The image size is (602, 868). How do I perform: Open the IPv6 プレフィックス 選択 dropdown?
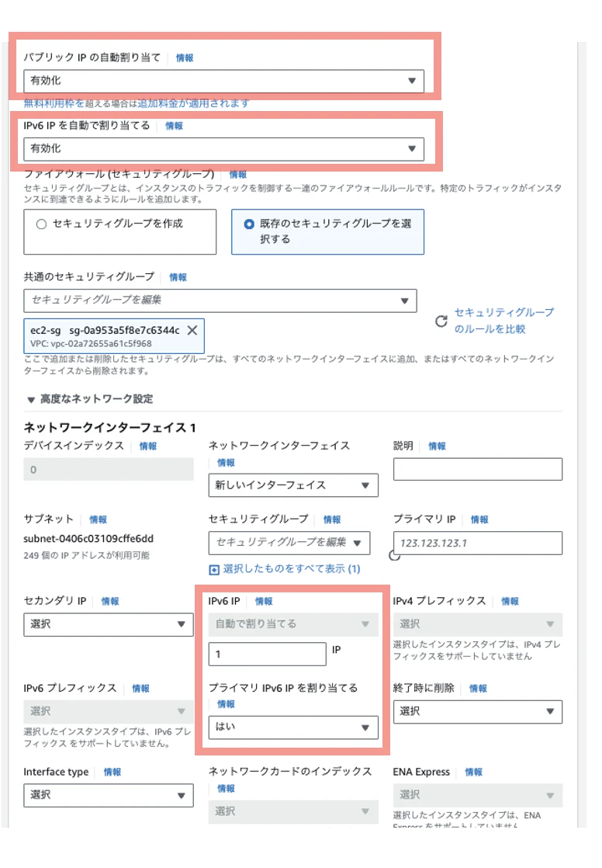point(109,711)
